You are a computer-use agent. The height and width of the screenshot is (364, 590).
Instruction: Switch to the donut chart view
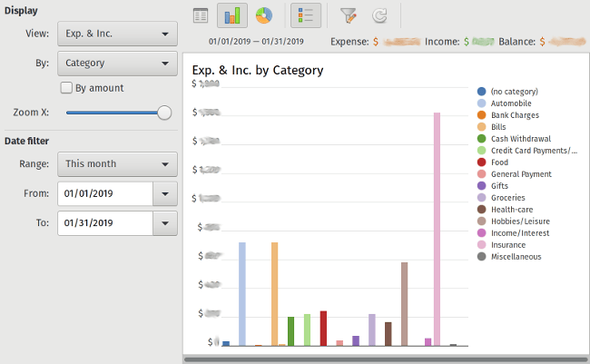tap(263, 15)
